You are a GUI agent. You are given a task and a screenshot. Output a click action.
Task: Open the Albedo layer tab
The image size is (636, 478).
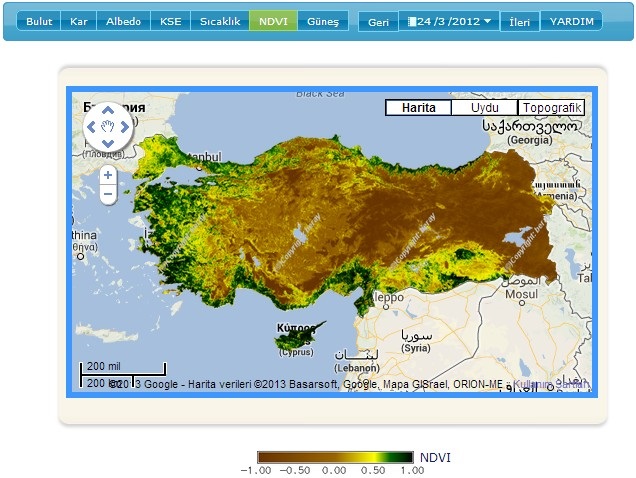pos(123,22)
